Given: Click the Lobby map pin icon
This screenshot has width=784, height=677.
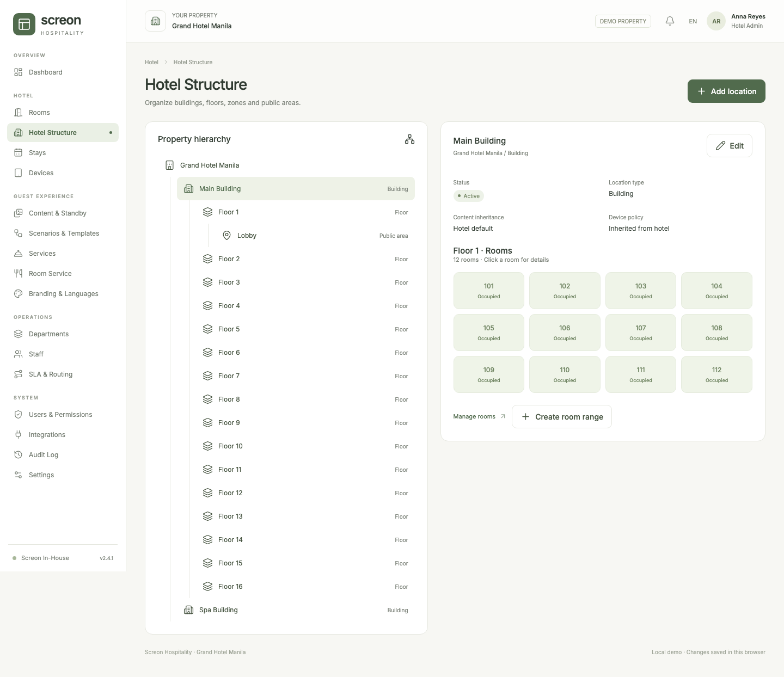Looking at the screenshot, I should pyautogui.click(x=227, y=236).
